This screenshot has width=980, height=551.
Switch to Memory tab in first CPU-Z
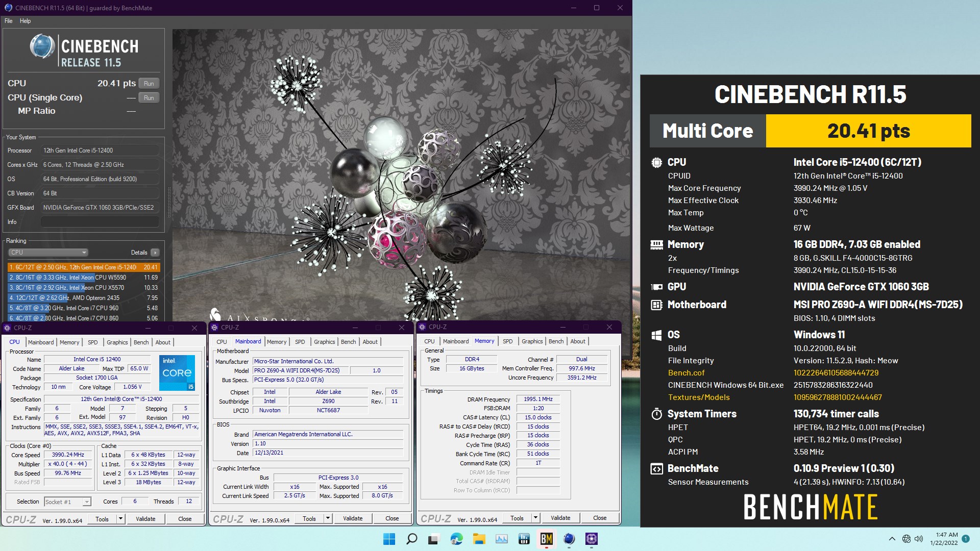pos(69,342)
